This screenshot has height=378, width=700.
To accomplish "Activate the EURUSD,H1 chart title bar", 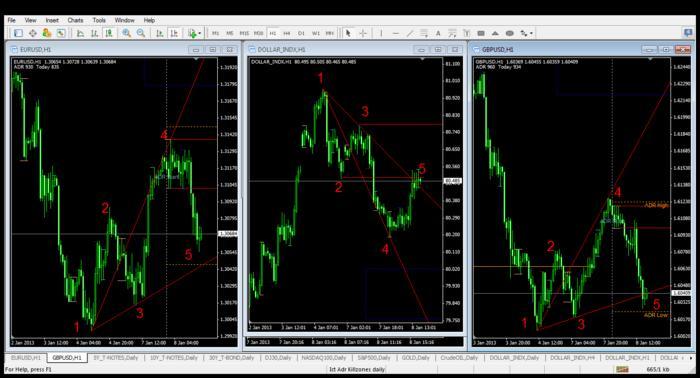I will tap(124, 49).
